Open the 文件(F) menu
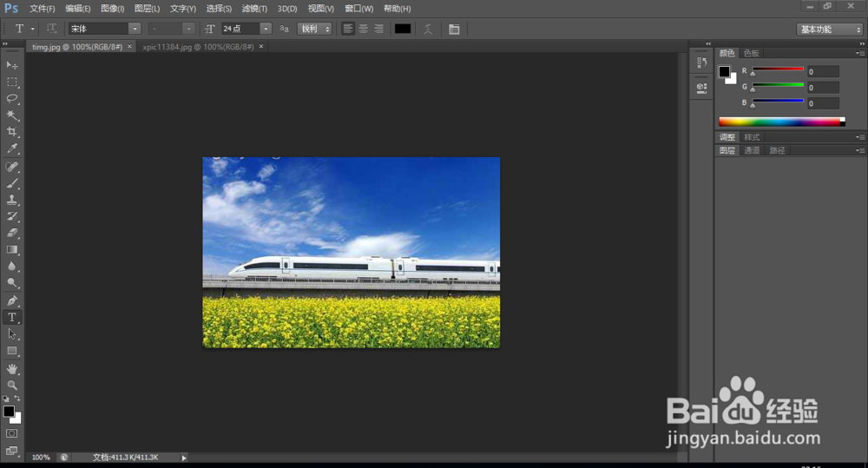 click(x=42, y=9)
